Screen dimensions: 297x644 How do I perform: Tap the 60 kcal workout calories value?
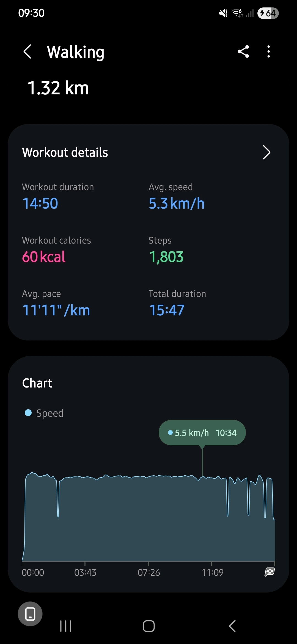(x=44, y=257)
